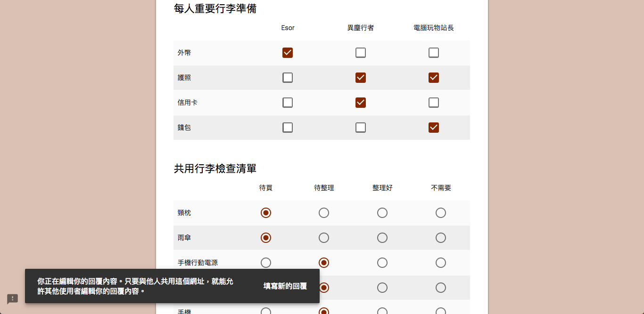Uncheck 信用卡 for 異塵行者
Image resolution: width=644 pixels, height=314 pixels.
361,103
